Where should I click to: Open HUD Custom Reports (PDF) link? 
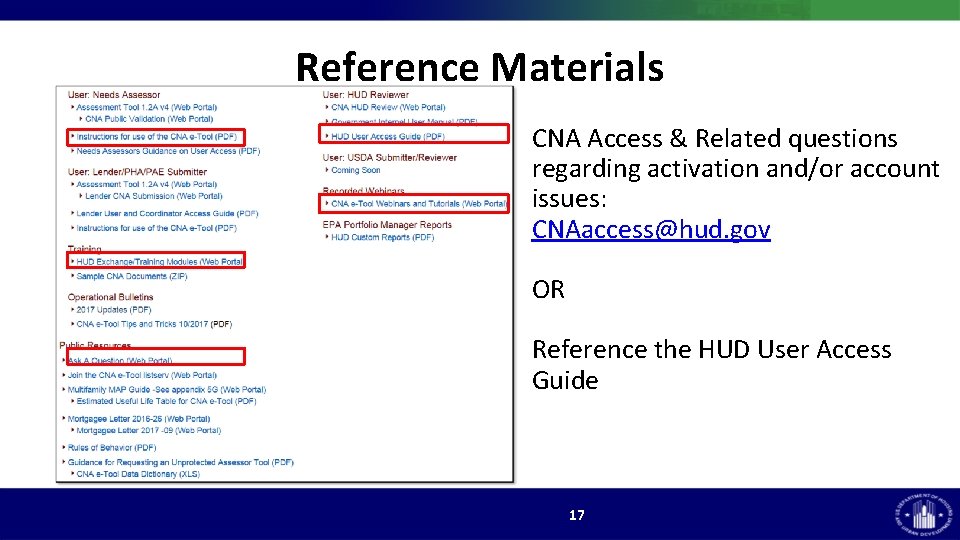pos(383,237)
